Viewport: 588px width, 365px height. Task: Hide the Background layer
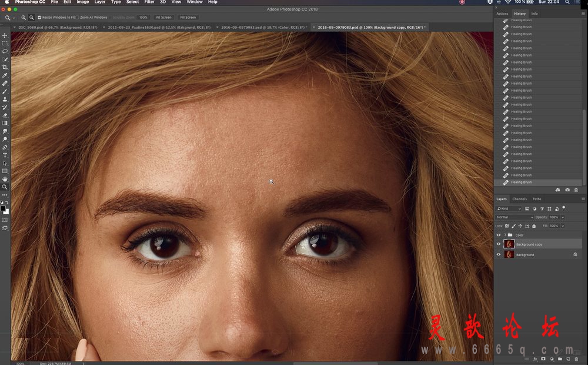499,254
